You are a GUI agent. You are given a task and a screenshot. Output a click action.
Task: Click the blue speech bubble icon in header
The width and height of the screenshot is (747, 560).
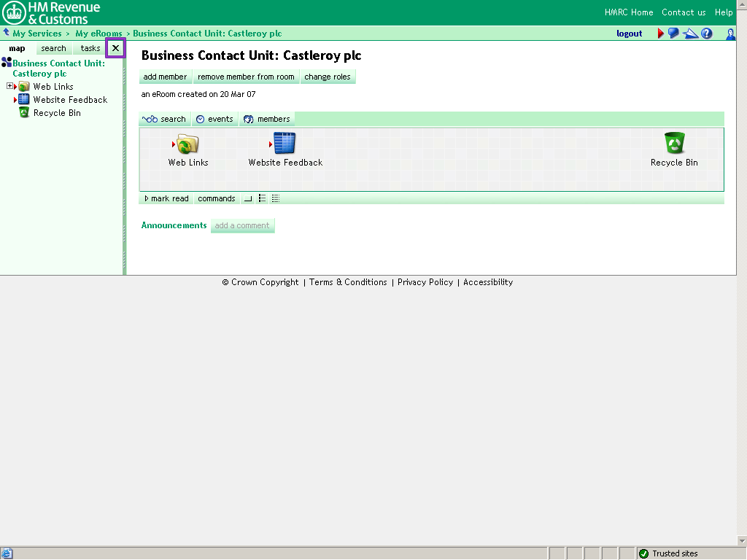[673, 34]
